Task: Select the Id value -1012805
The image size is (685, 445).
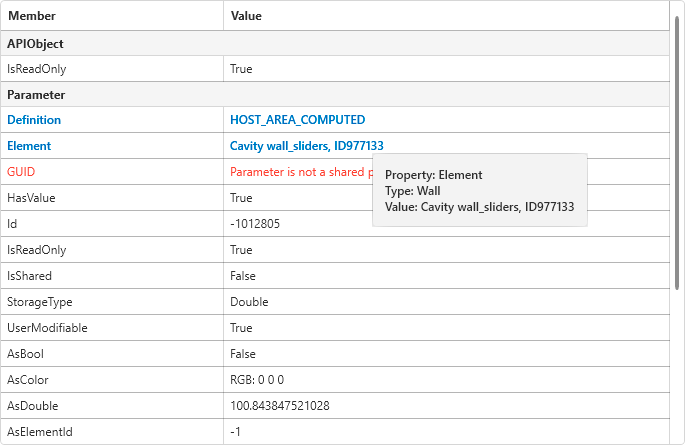Action: tap(255, 224)
